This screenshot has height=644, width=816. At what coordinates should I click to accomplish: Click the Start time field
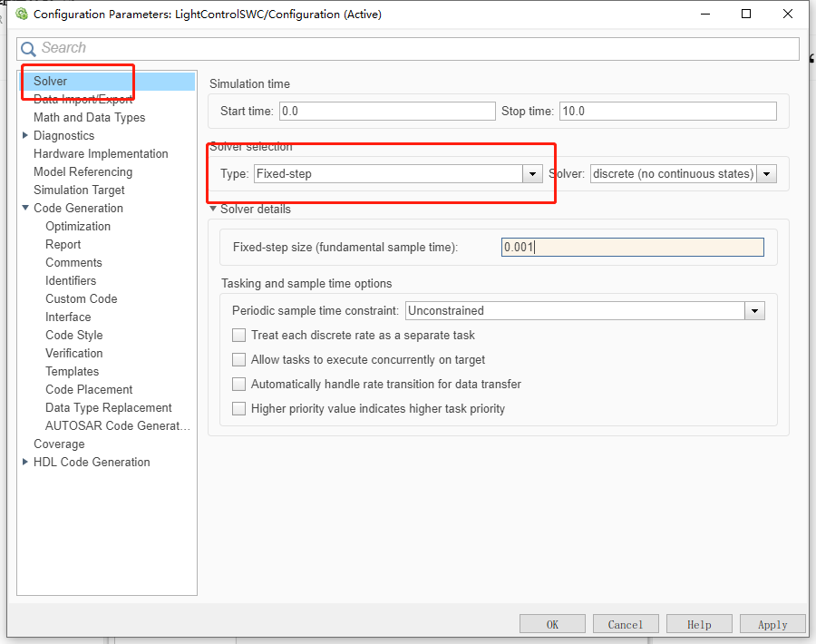tap(387, 111)
